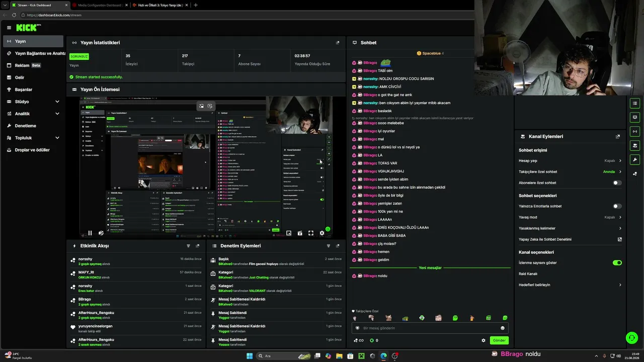Click the taskbar Ara search box

[x=283, y=356]
